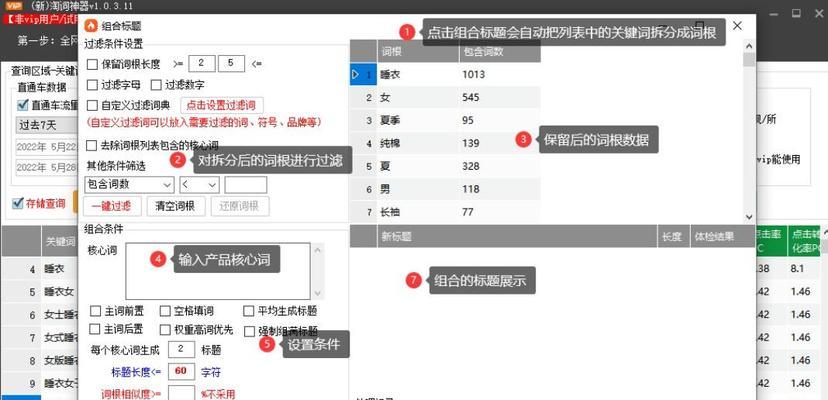Click 体检结果 column header
828x400 pixels.
point(722,237)
